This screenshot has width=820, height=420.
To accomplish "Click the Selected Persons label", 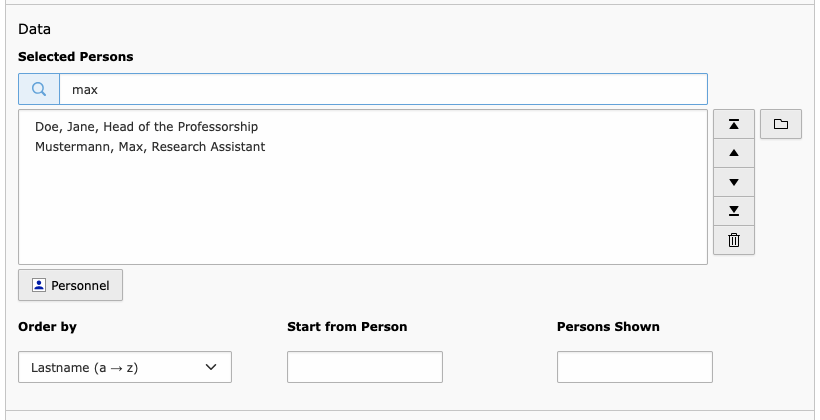I will click(x=76, y=56).
